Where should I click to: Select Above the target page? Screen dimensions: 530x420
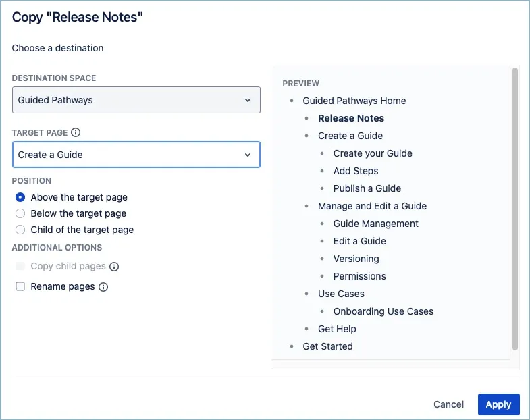[x=20, y=197]
